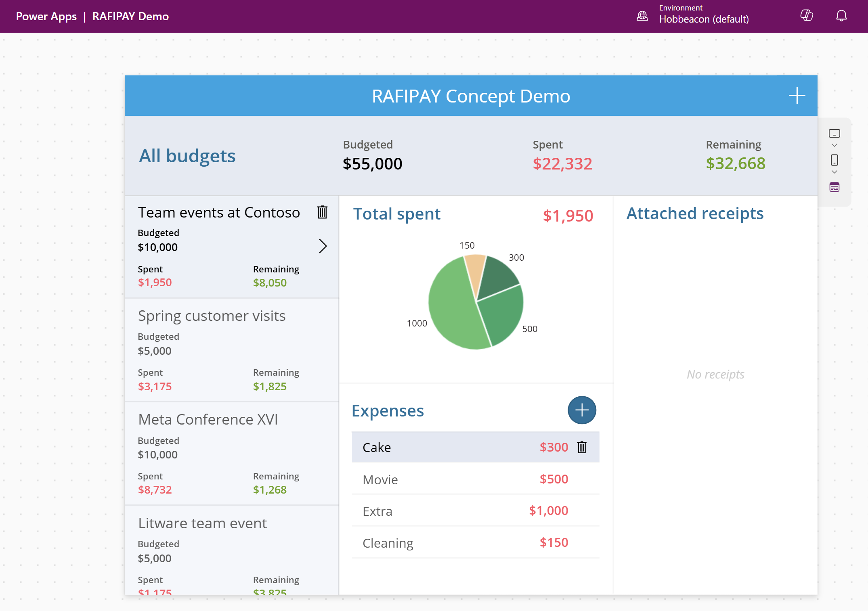Delete the Team events at Contoso budget

click(322, 212)
